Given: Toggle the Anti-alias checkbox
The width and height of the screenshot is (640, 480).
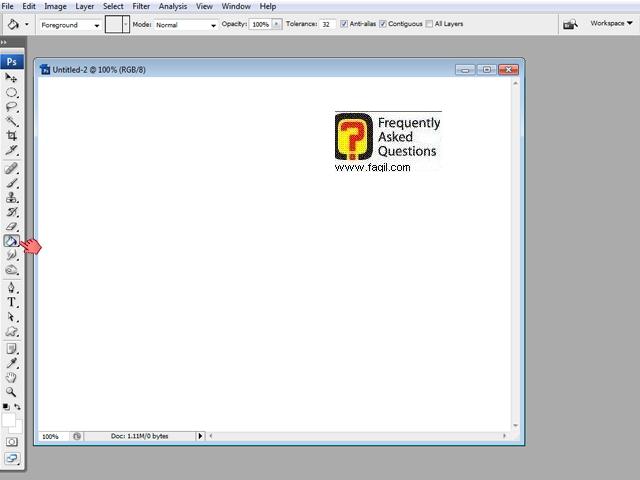Looking at the screenshot, I should tap(345, 24).
